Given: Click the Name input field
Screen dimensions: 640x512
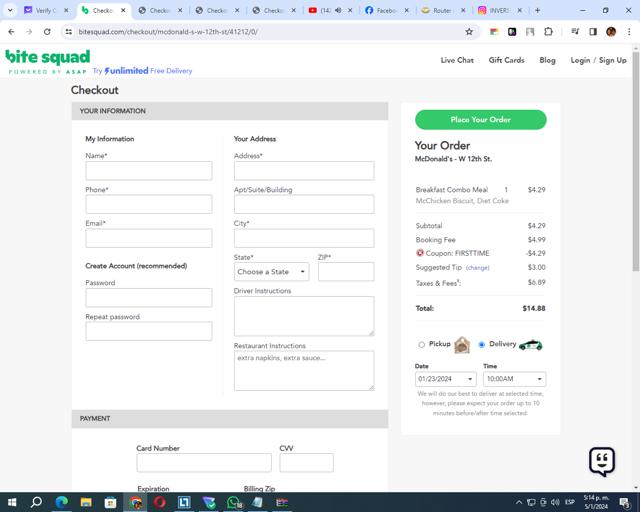Looking at the screenshot, I should [149, 171].
